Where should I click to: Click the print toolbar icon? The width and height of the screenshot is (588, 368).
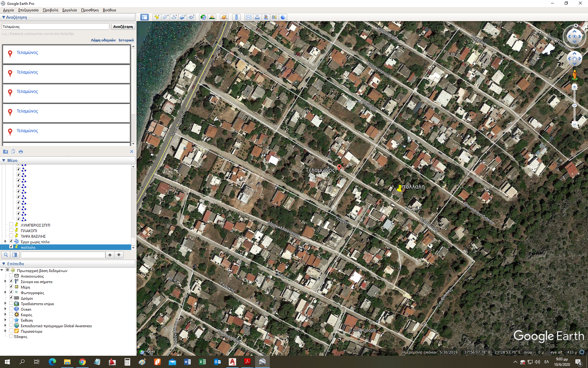point(257,17)
